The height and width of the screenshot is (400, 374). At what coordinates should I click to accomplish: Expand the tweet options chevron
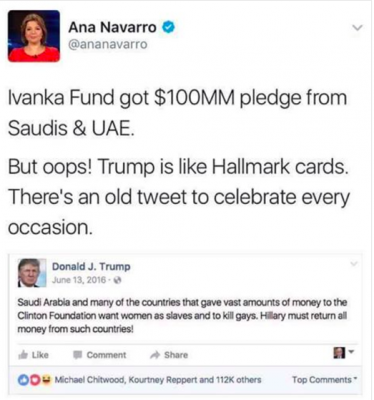click(357, 28)
